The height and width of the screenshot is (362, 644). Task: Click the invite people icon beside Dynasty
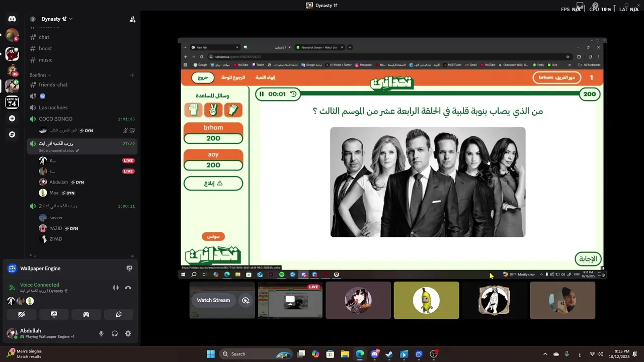132,19
